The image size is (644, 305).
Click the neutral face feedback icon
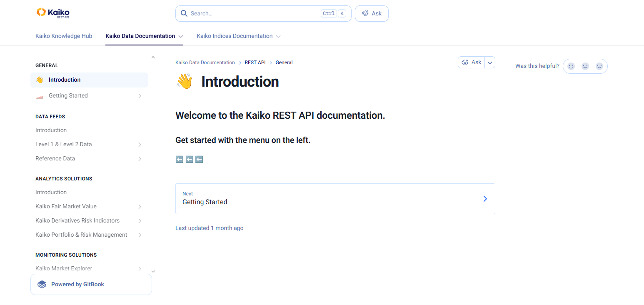[x=585, y=66]
